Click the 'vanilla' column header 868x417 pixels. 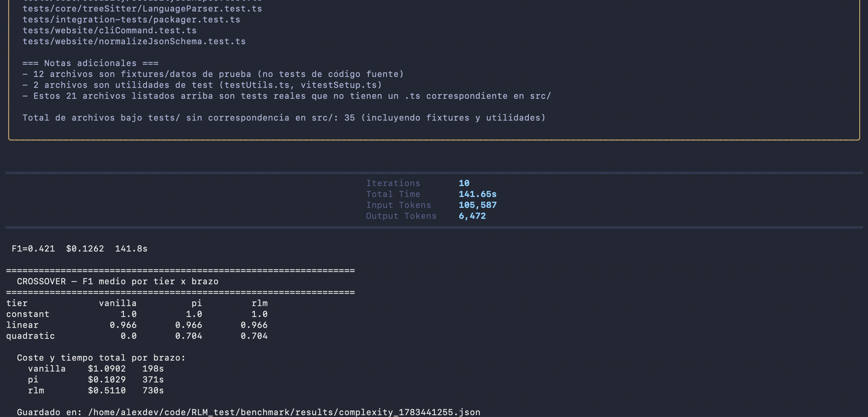pos(118,303)
